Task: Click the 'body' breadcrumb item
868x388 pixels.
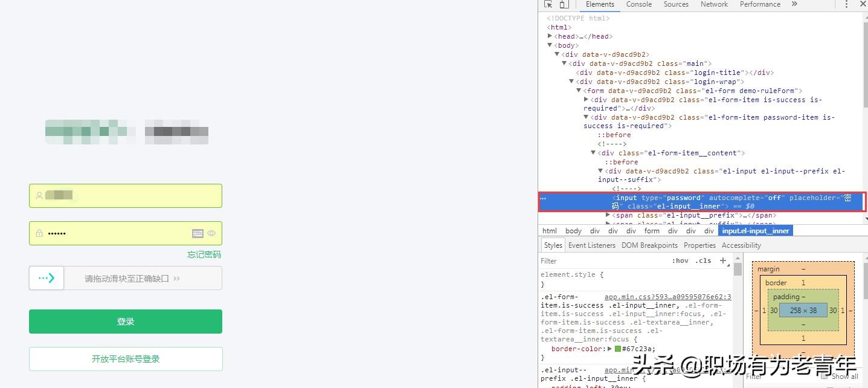Action: 573,231
